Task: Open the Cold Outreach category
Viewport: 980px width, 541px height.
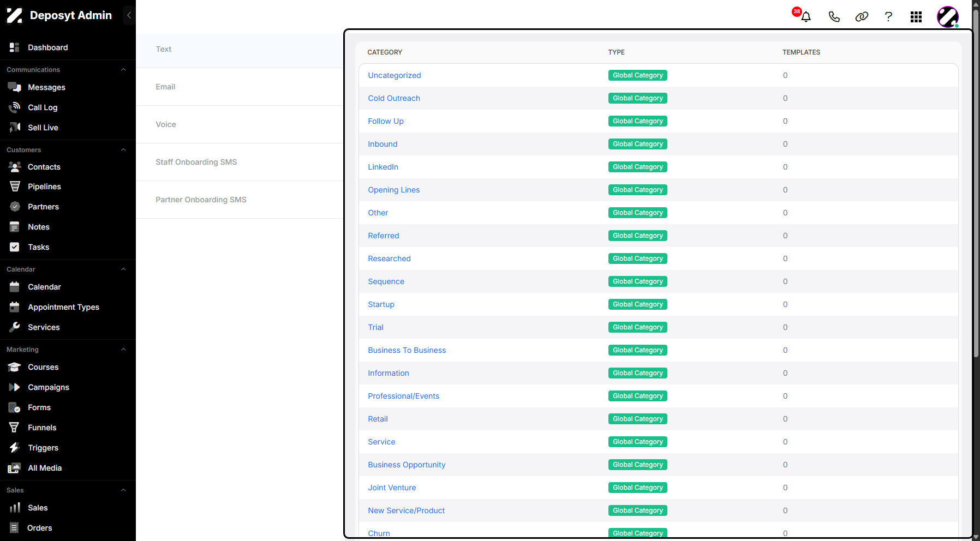Action: pos(394,98)
